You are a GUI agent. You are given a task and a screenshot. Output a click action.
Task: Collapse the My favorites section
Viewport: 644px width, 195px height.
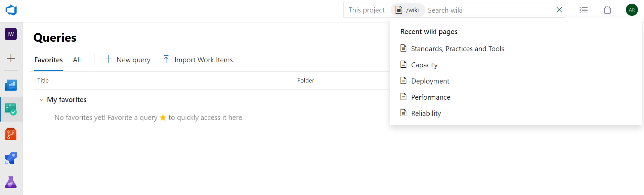click(42, 100)
